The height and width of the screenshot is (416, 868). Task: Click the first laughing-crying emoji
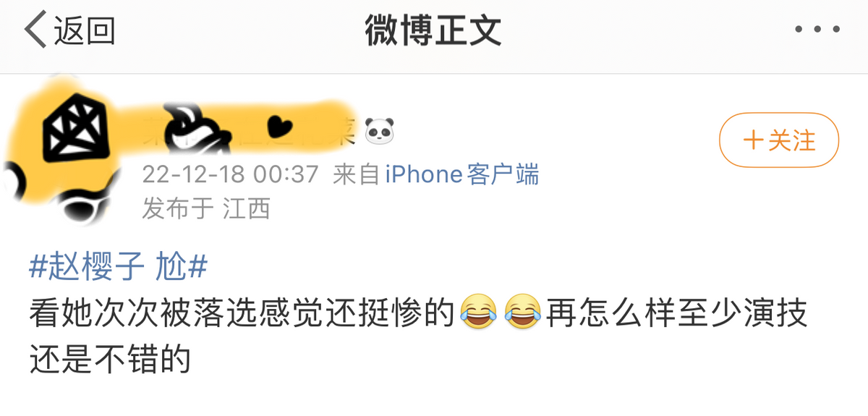tap(479, 313)
